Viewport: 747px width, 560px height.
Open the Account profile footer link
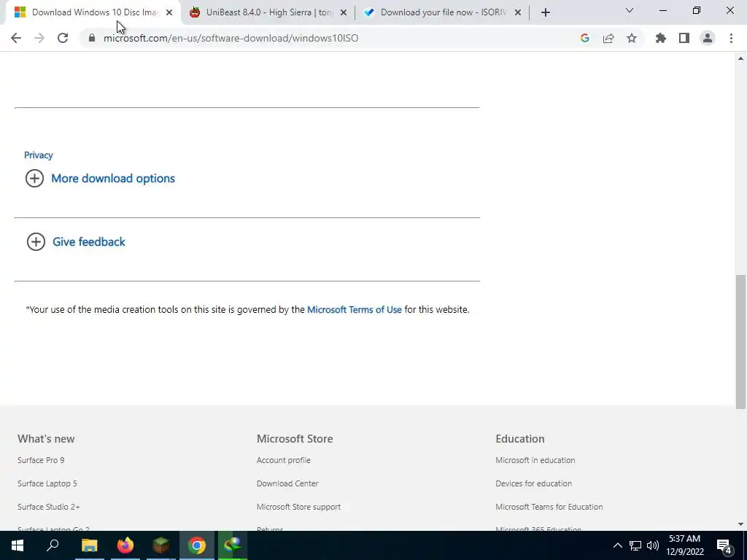[x=284, y=461]
